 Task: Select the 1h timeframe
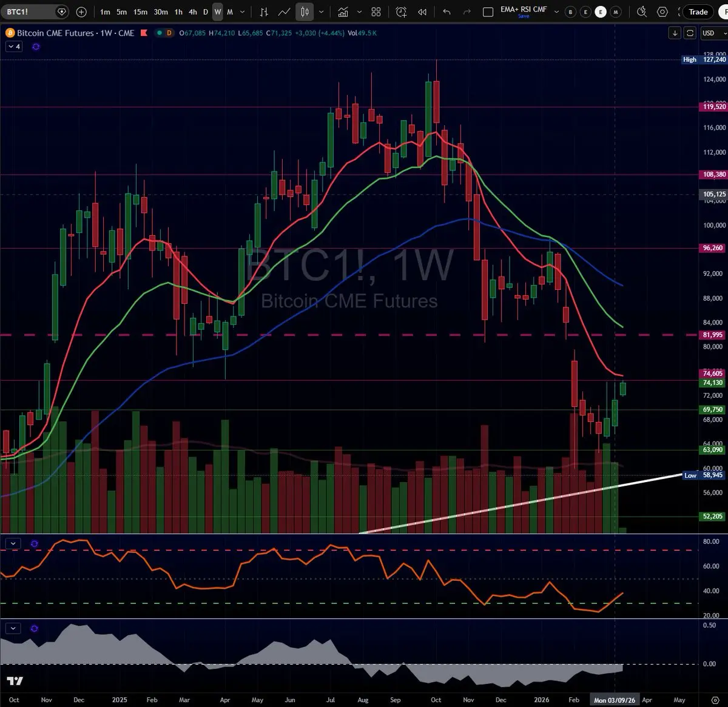178,12
